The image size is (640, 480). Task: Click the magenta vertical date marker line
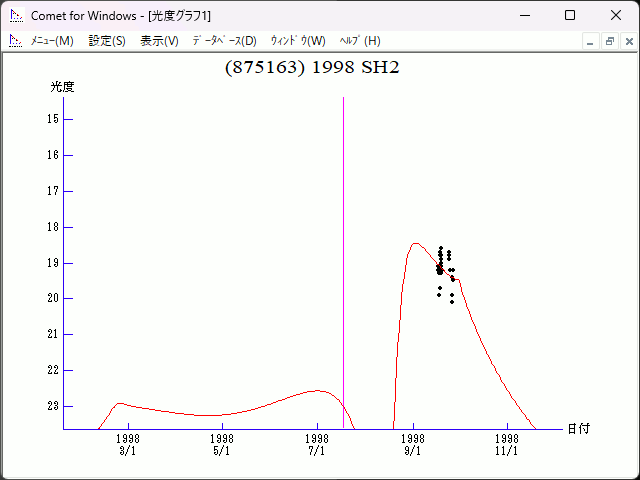343,262
